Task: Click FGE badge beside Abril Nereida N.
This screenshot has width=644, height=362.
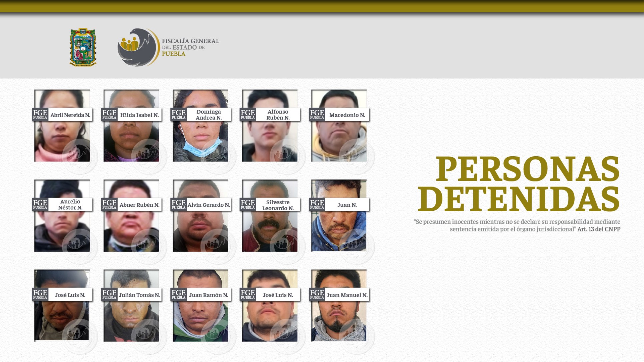Action: 40,115
